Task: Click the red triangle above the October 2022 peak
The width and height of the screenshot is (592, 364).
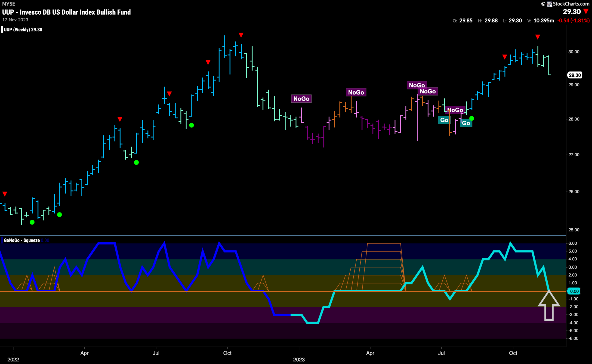Action: [x=241, y=35]
